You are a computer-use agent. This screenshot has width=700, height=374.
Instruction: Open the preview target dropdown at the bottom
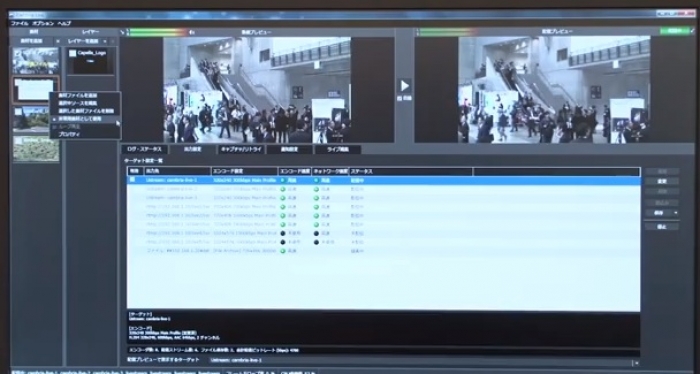pyautogui.click(x=424, y=360)
